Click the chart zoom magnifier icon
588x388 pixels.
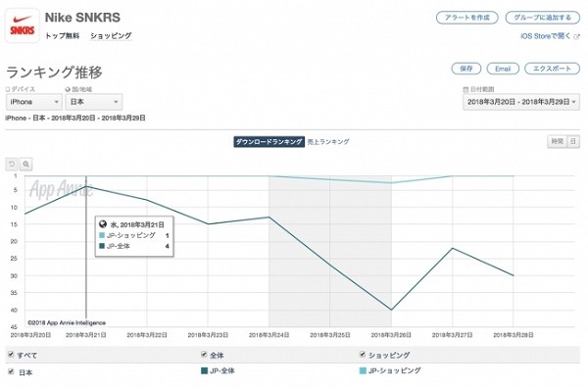click(x=25, y=165)
